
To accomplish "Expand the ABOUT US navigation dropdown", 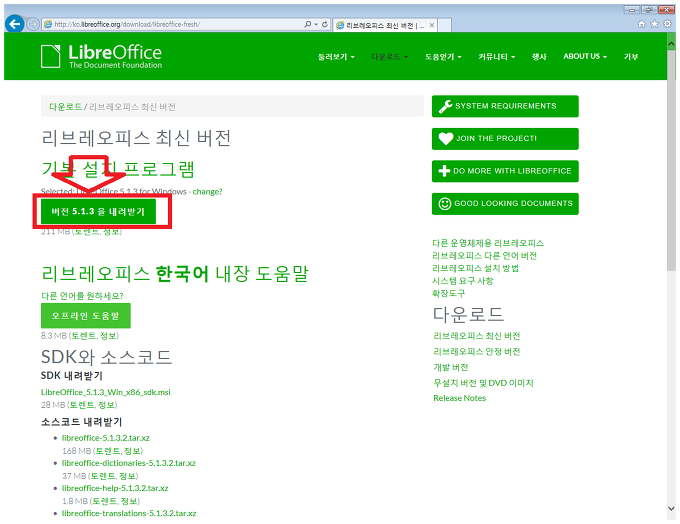I will pyautogui.click(x=585, y=56).
